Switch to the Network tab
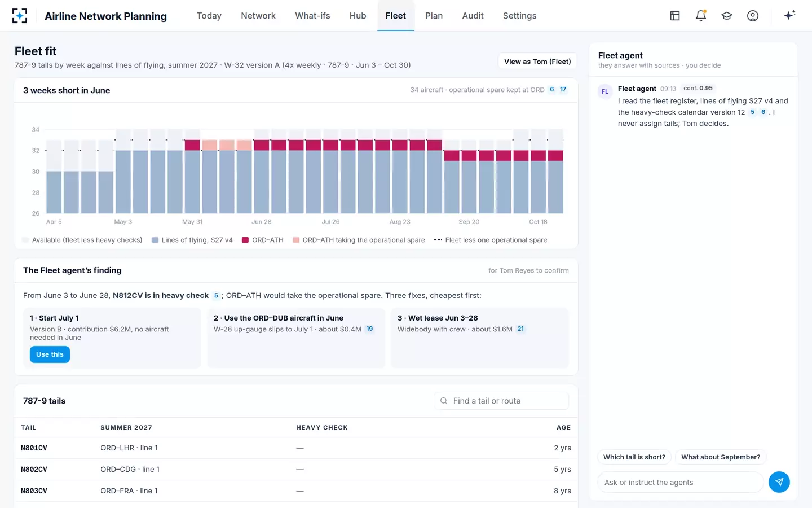 258,16
